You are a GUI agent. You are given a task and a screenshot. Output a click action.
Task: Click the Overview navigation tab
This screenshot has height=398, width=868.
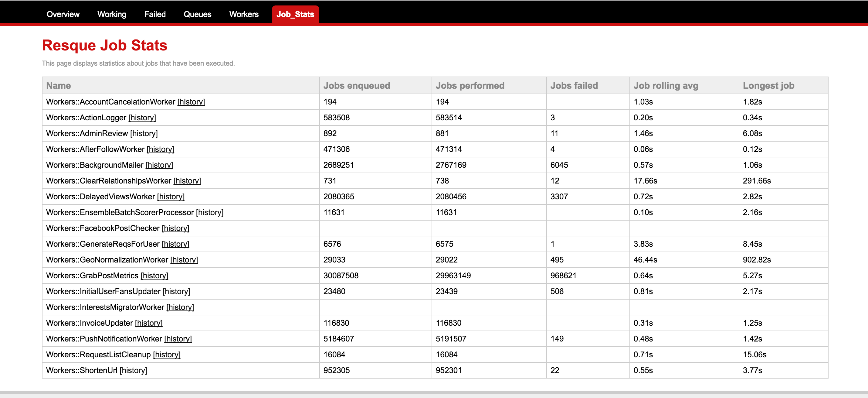(63, 13)
